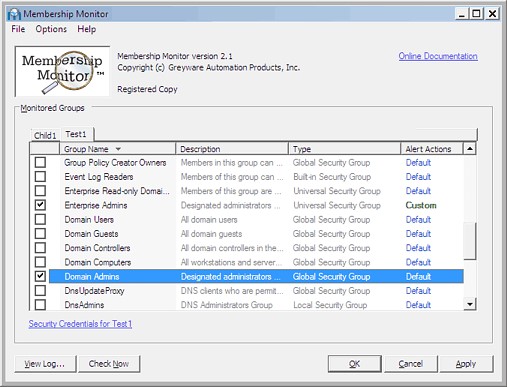This screenshot has width=507, height=387.
Task: Open Custom alert actions for Enterprise Admins
Action: point(421,205)
